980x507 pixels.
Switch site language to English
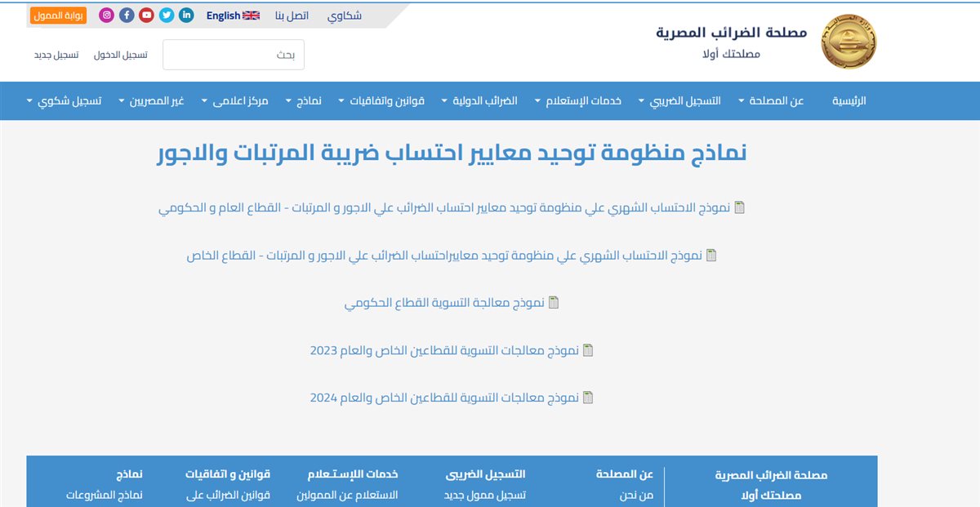click(233, 16)
